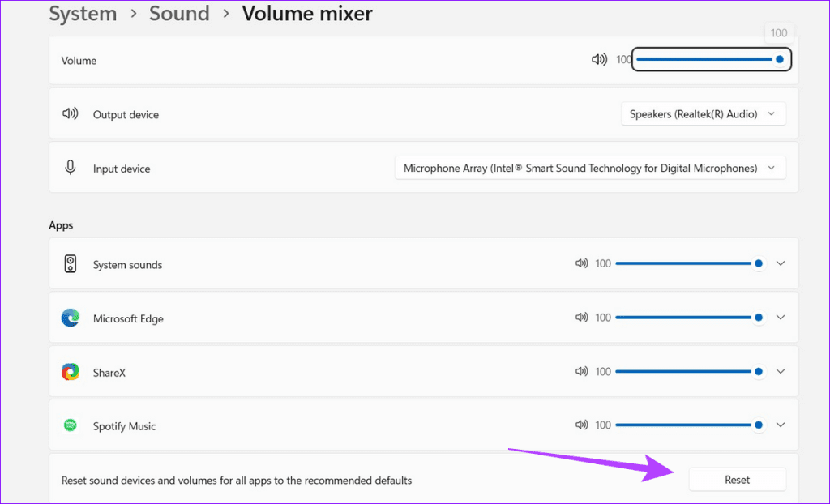The height and width of the screenshot is (504, 830).
Task: Click the speaker icon on Output device row
Action: (71, 113)
